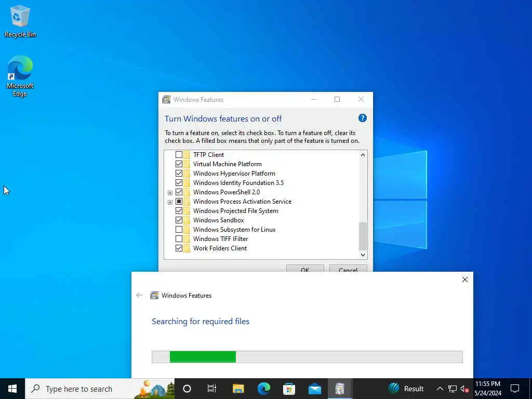Click the features list scroll down arrow
532x399 pixels.
(x=363, y=255)
